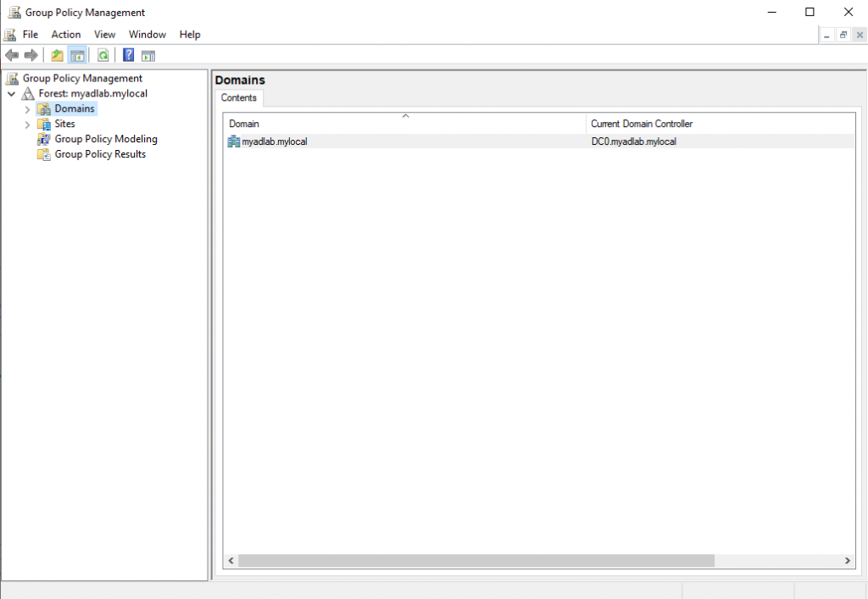Click the horizontal scrollbar right arrow
This screenshot has height=599, width=868.
coord(847,560)
